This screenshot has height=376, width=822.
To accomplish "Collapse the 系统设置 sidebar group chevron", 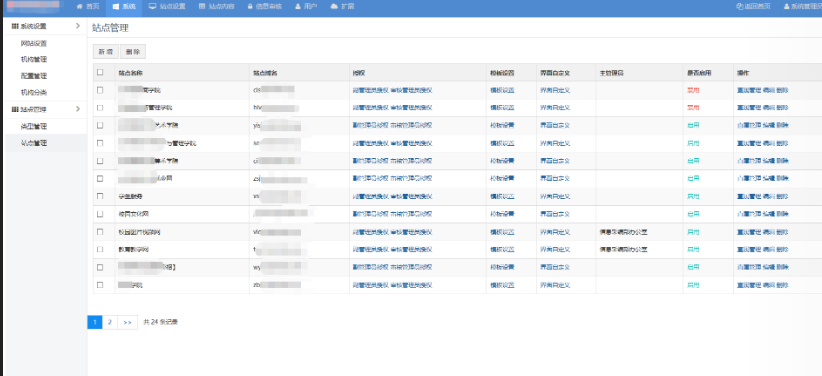I will [x=78, y=26].
